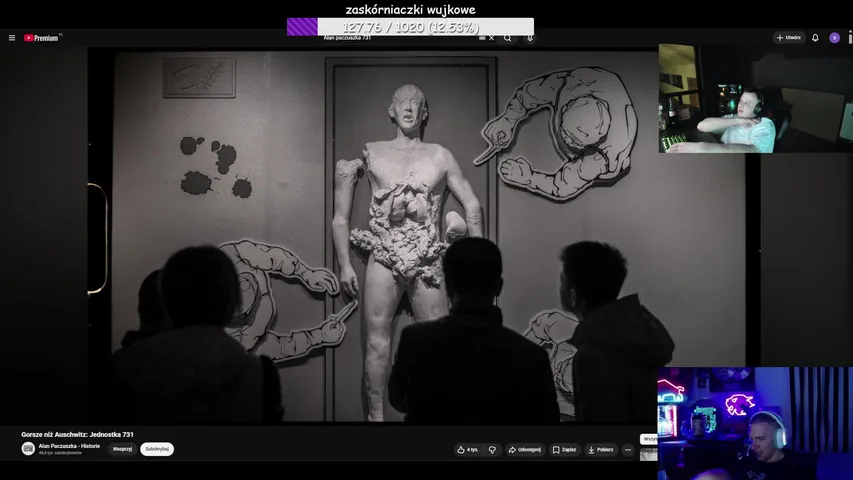
Task: Like the video with thumbs up
Action: coord(468,450)
